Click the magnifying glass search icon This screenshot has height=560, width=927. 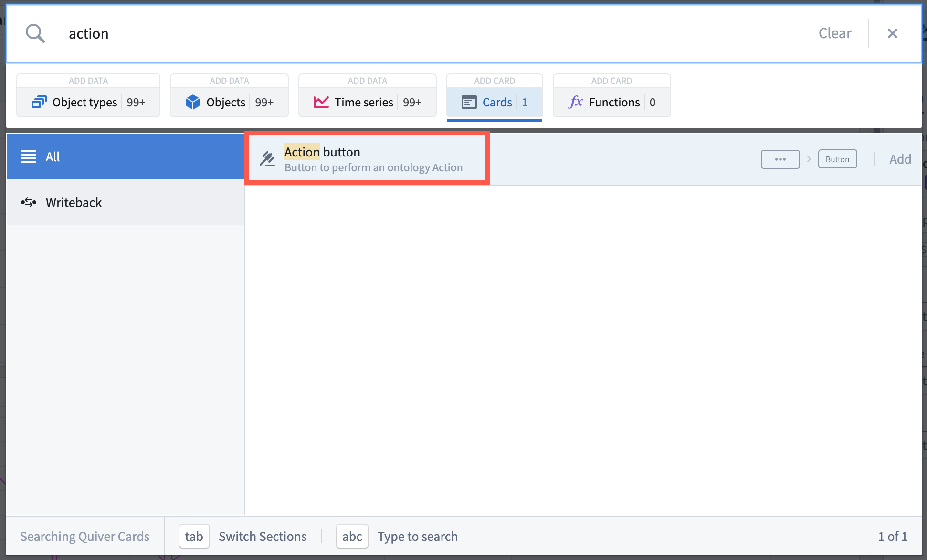35,33
